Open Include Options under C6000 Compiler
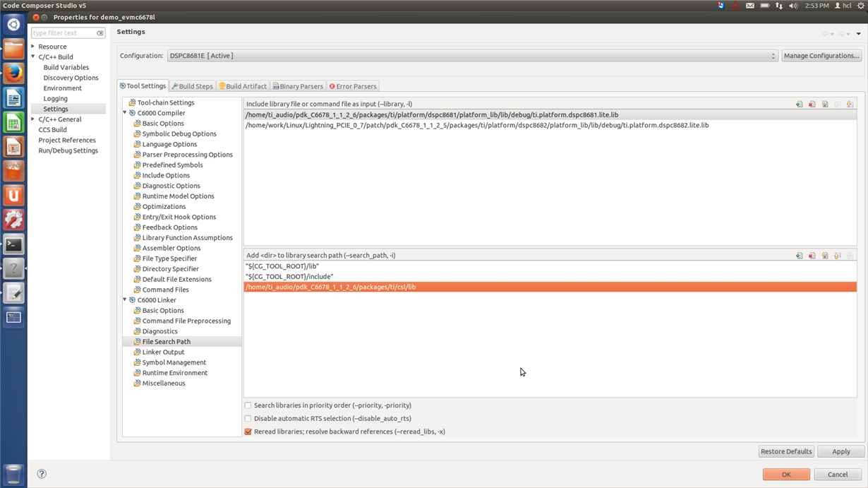 166,176
